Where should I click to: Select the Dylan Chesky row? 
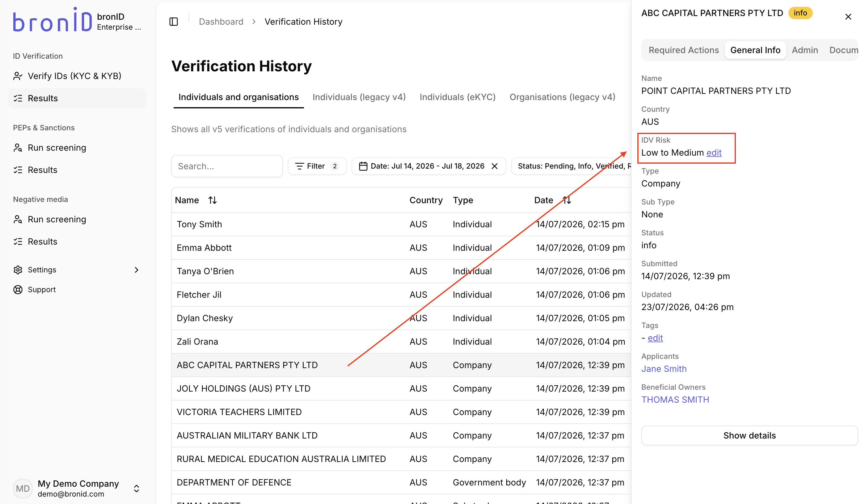[x=401, y=318]
